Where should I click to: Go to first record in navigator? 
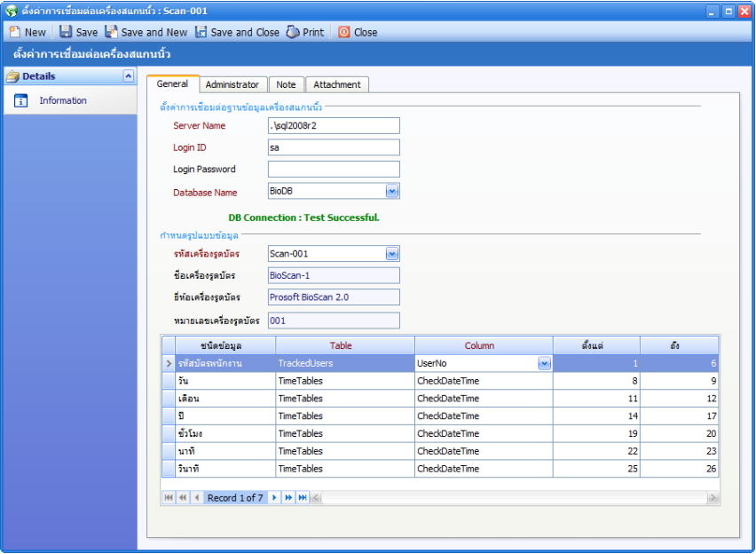tap(169, 497)
